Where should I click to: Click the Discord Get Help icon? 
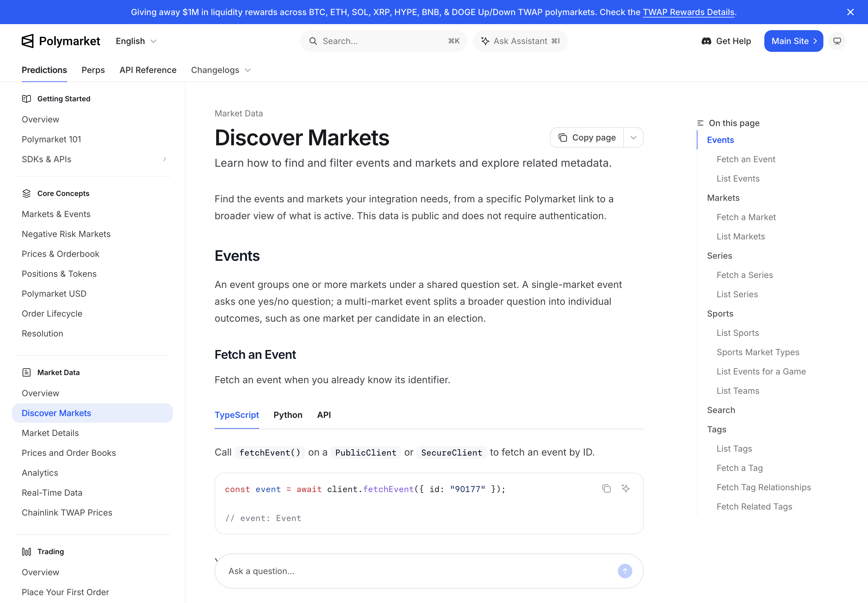tap(706, 41)
